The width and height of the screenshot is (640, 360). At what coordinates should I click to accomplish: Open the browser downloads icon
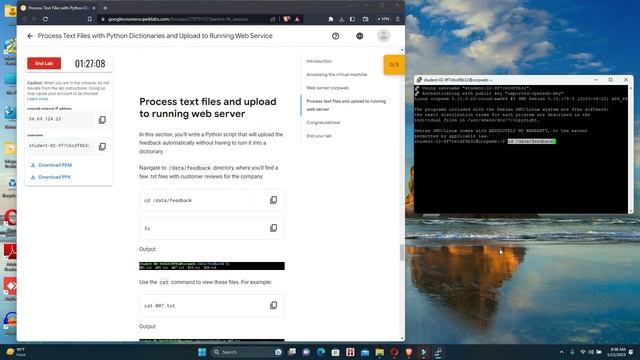point(342,19)
